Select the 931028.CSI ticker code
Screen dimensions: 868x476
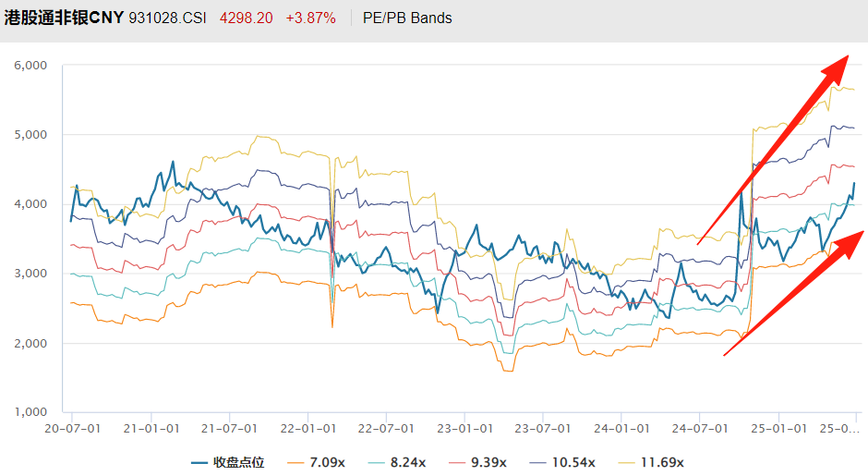pos(168,18)
